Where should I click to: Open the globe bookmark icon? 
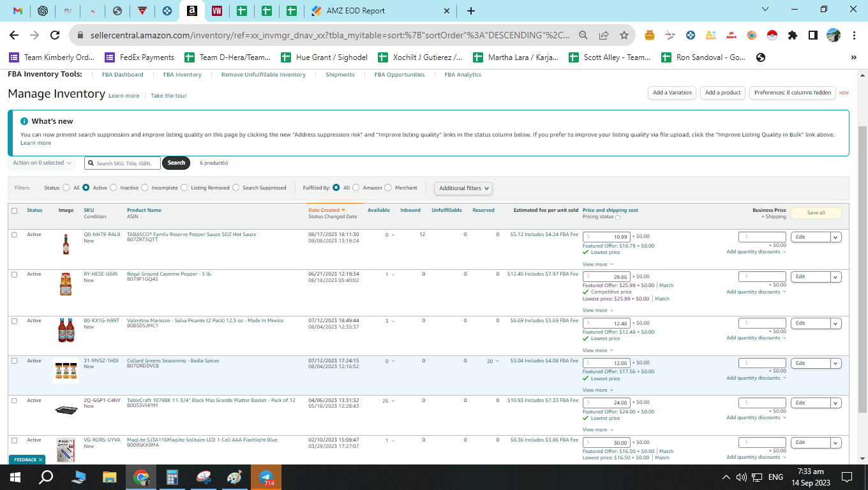pos(761,57)
